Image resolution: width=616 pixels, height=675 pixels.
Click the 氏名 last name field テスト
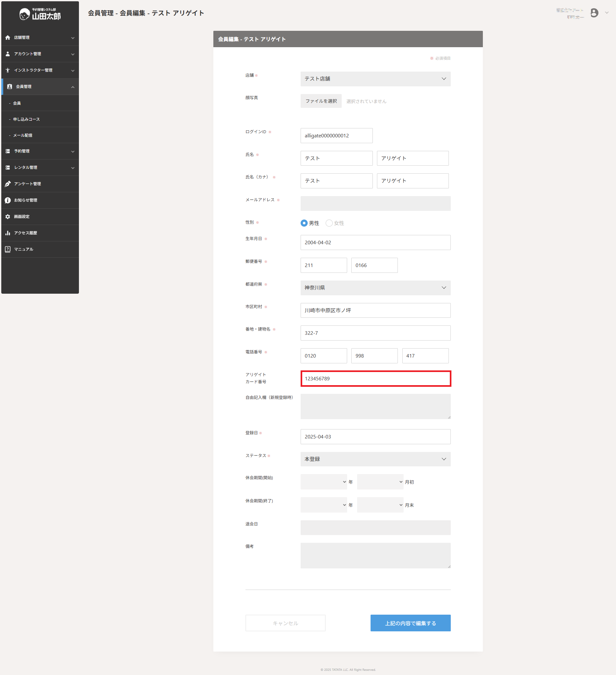click(336, 158)
